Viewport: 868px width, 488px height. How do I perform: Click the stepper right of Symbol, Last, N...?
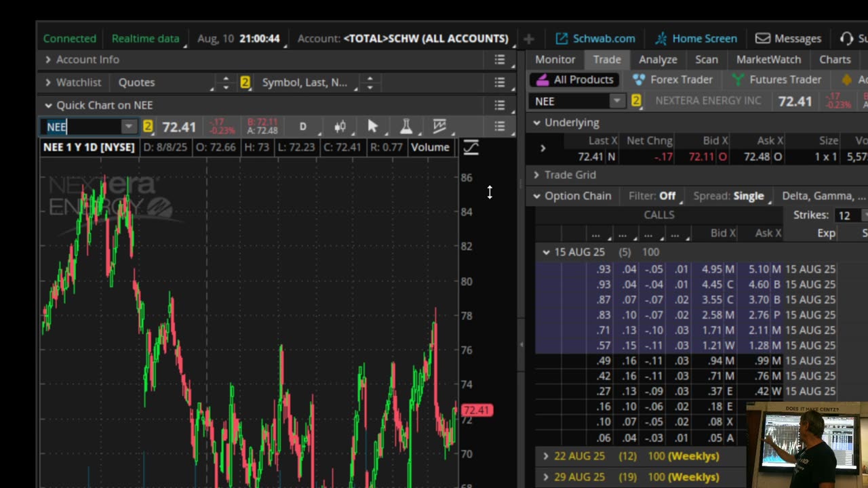[370, 83]
